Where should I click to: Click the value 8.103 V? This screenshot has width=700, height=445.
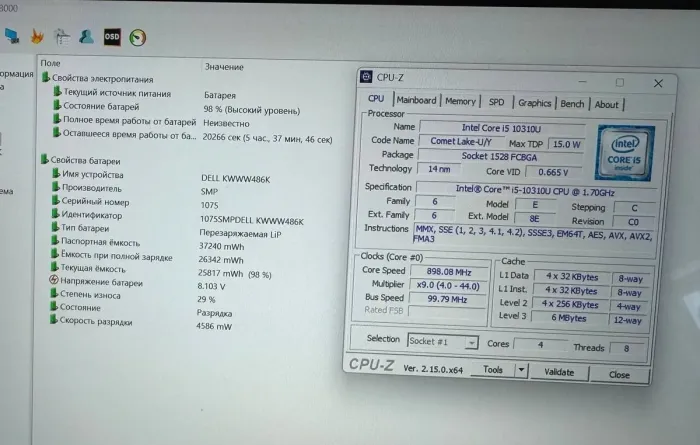[211, 286]
